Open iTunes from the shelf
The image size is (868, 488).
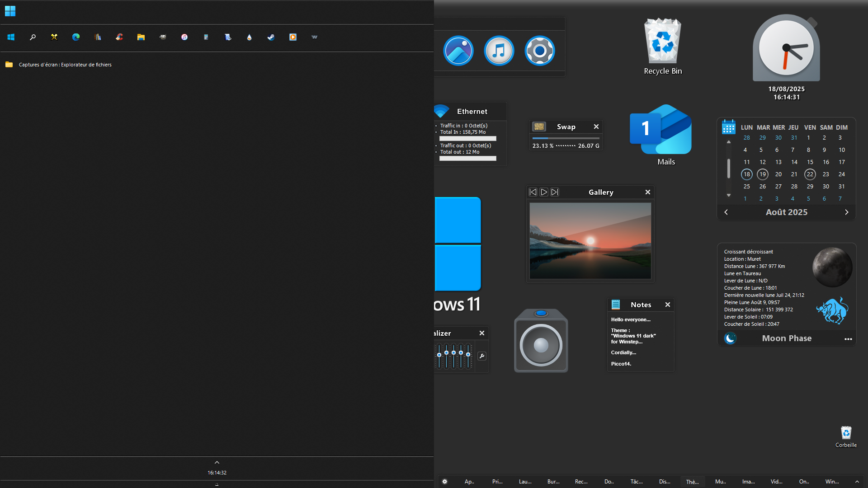(x=184, y=37)
